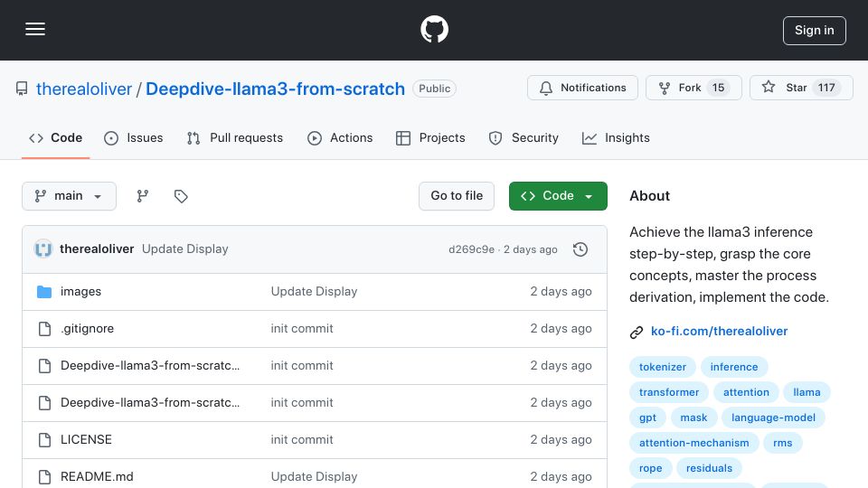Click the repository icon beside therealoliver

[x=22, y=89]
